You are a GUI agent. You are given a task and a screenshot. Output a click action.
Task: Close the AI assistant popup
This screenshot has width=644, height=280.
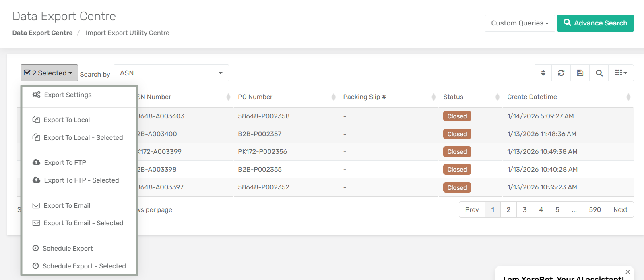pos(627,272)
